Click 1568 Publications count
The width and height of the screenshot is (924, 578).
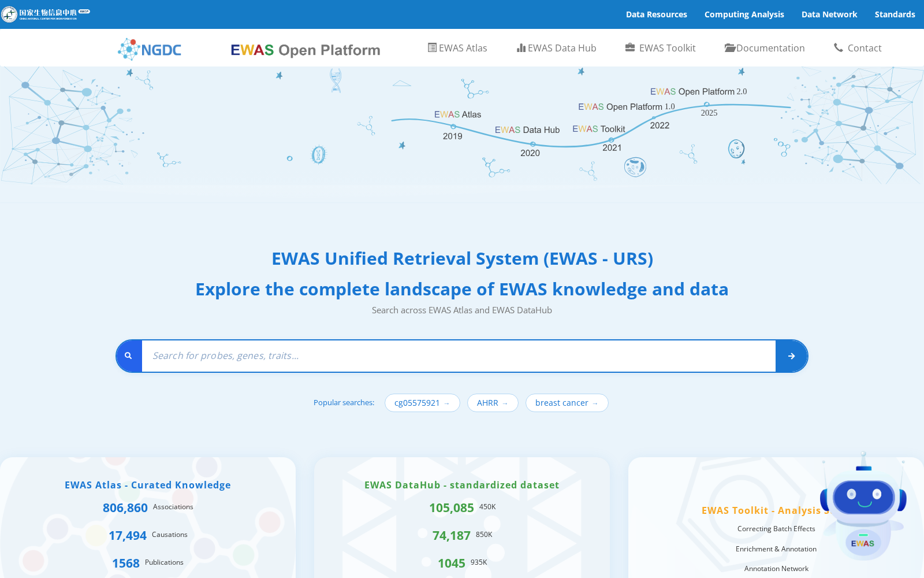coord(148,563)
